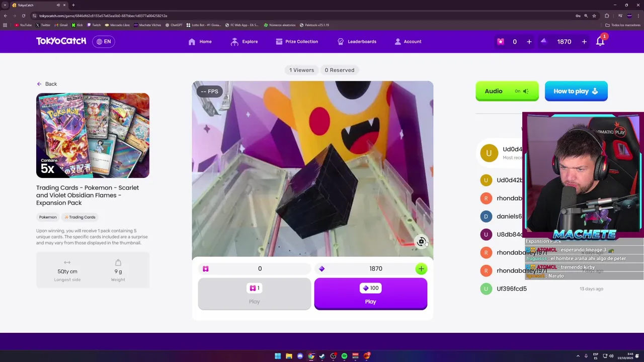Viewport: 644px width, 362px height.
Task: Open ChatGPT bookmark
Action: 174,25
